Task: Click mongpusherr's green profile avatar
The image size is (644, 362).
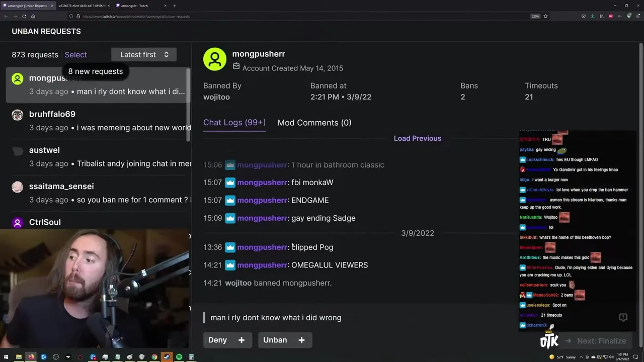Action: 215,59
